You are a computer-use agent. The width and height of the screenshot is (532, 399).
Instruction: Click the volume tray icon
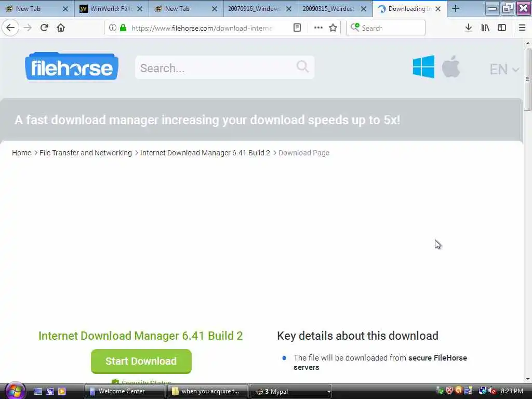point(492,391)
